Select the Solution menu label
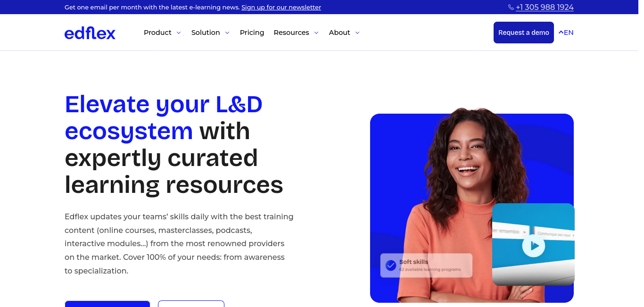644x307 pixels. click(x=206, y=33)
